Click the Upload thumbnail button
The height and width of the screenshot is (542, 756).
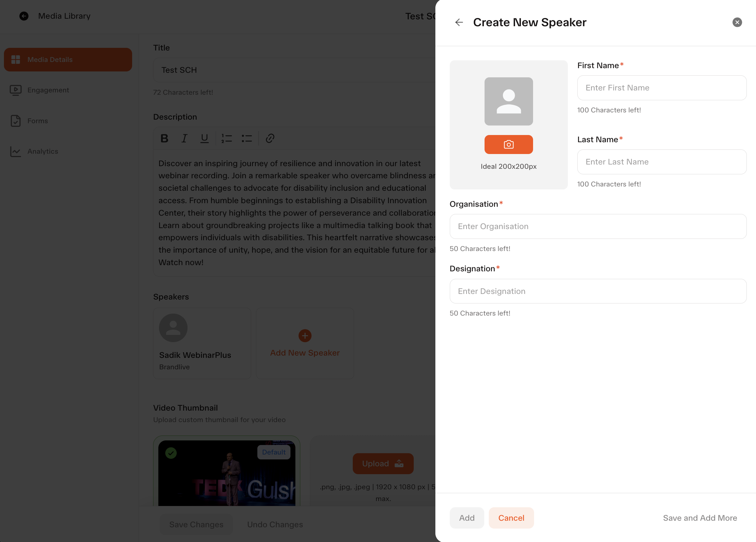click(x=383, y=463)
